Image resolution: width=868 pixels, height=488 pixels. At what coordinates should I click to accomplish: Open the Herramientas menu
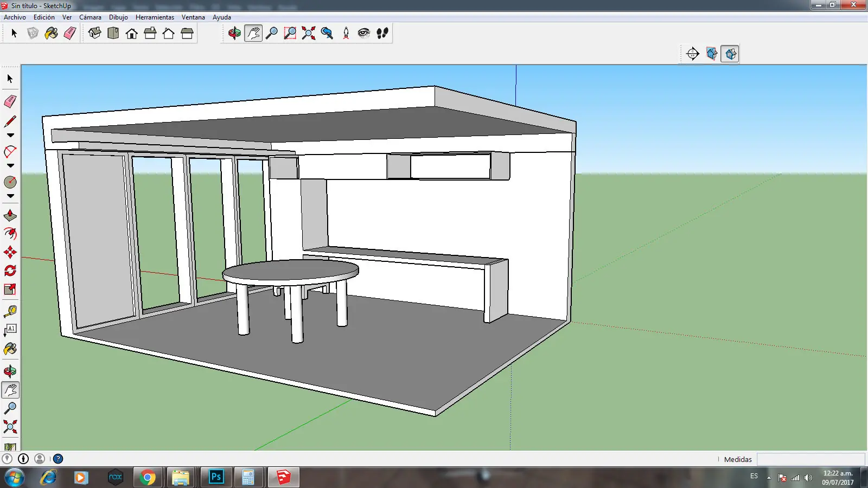point(155,17)
